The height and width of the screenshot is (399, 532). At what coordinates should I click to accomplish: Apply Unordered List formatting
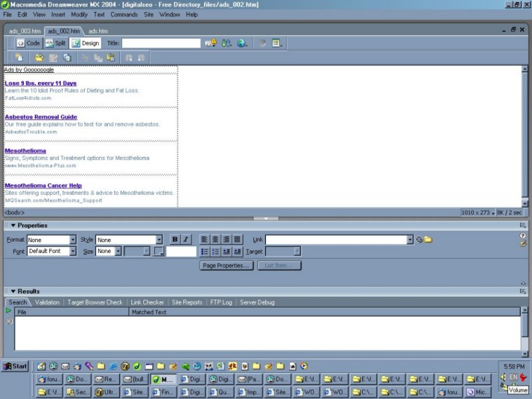coord(204,252)
